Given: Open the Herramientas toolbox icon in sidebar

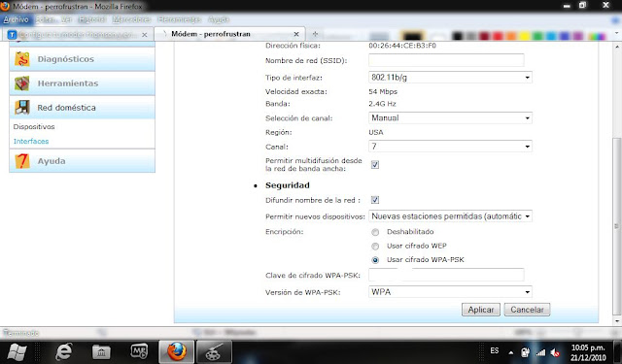Looking at the screenshot, I should point(22,83).
